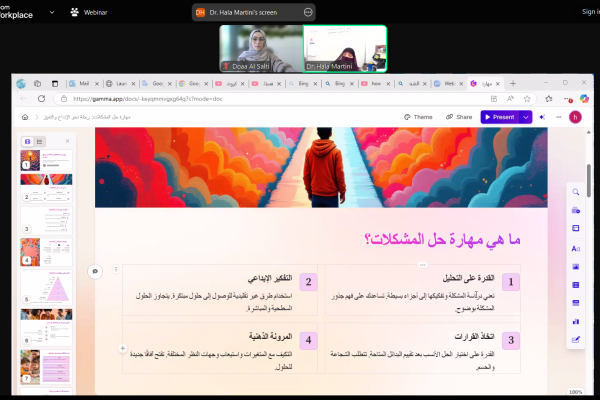Click the add block plus icon
Viewport: 600px width, 400px height.
122,348
